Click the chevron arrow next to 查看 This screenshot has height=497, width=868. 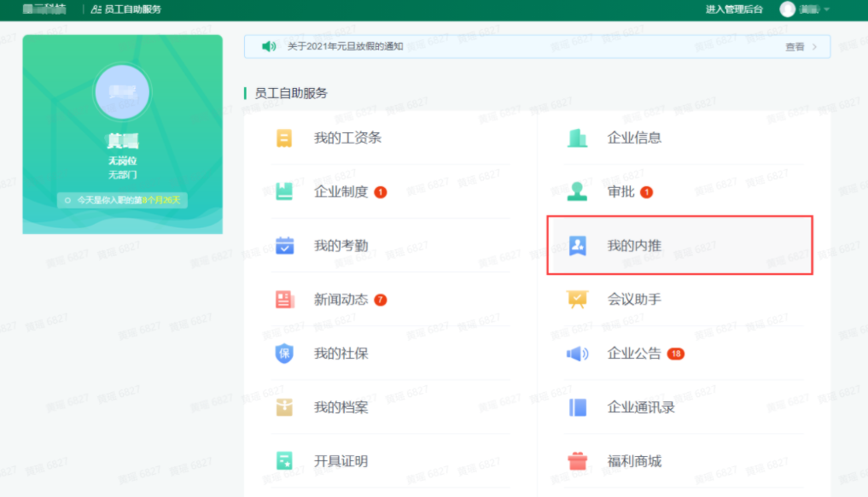[x=814, y=47]
